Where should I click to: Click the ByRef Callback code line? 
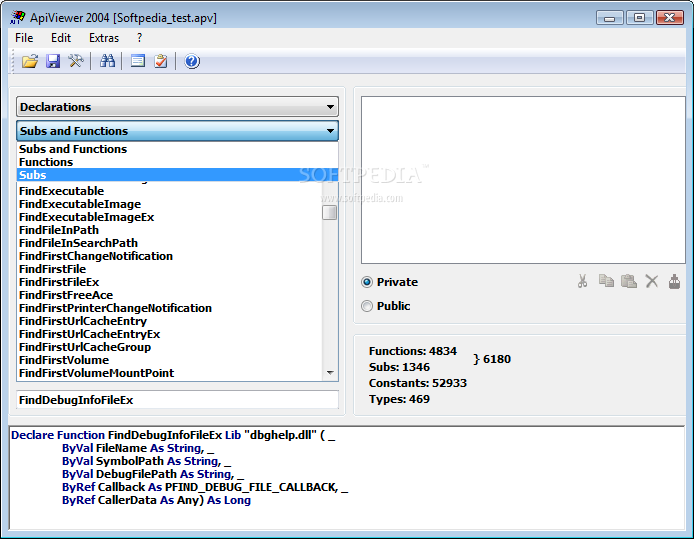click(x=205, y=487)
